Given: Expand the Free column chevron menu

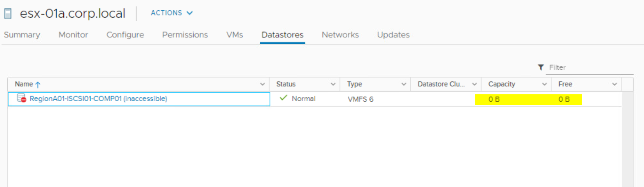Looking at the screenshot, I should pyautogui.click(x=614, y=85).
